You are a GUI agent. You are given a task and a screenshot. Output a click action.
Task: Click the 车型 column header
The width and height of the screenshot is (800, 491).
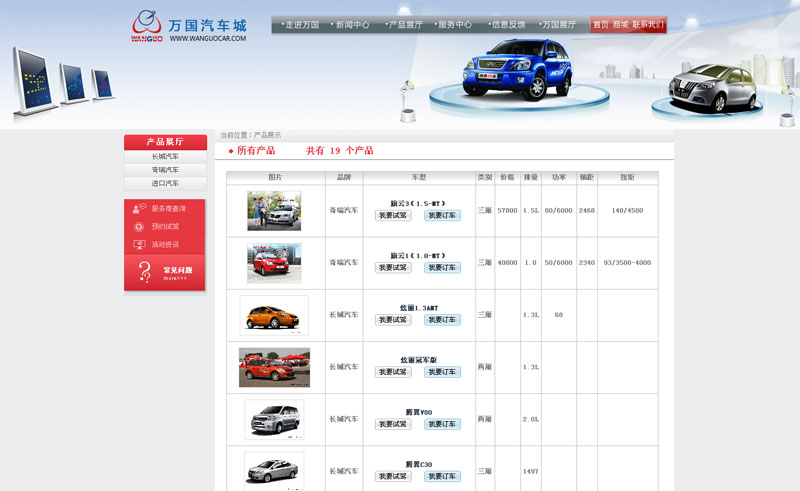point(418,177)
